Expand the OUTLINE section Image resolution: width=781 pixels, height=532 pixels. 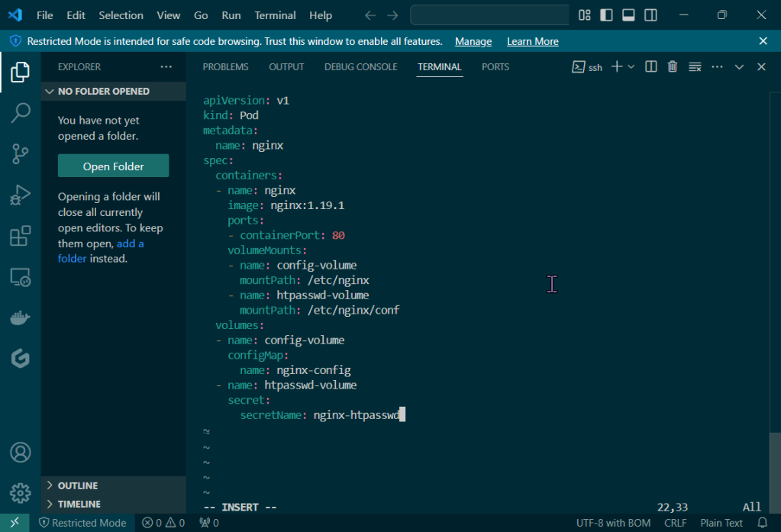click(x=78, y=485)
